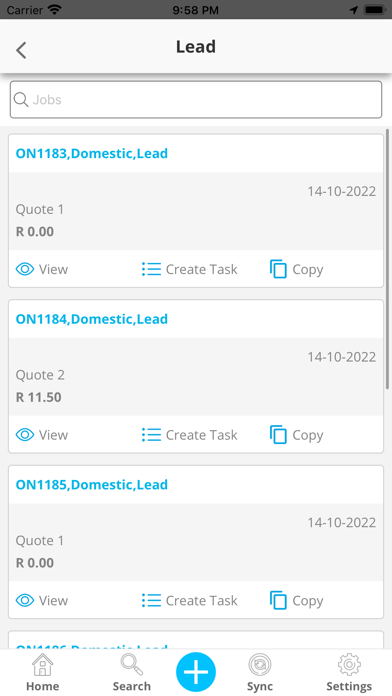The height and width of the screenshot is (696, 392).
Task: Open the ON1185,Domestic,Lead job title
Action: coord(92,485)
